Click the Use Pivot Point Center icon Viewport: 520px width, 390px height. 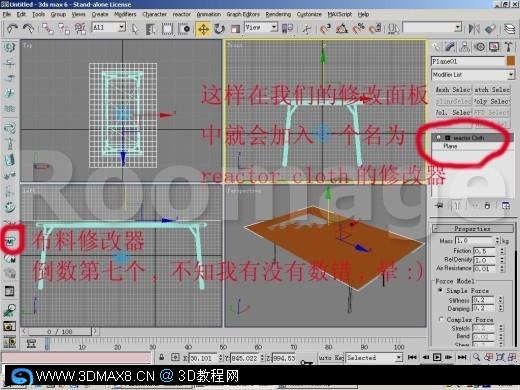[x=287, y=29]
